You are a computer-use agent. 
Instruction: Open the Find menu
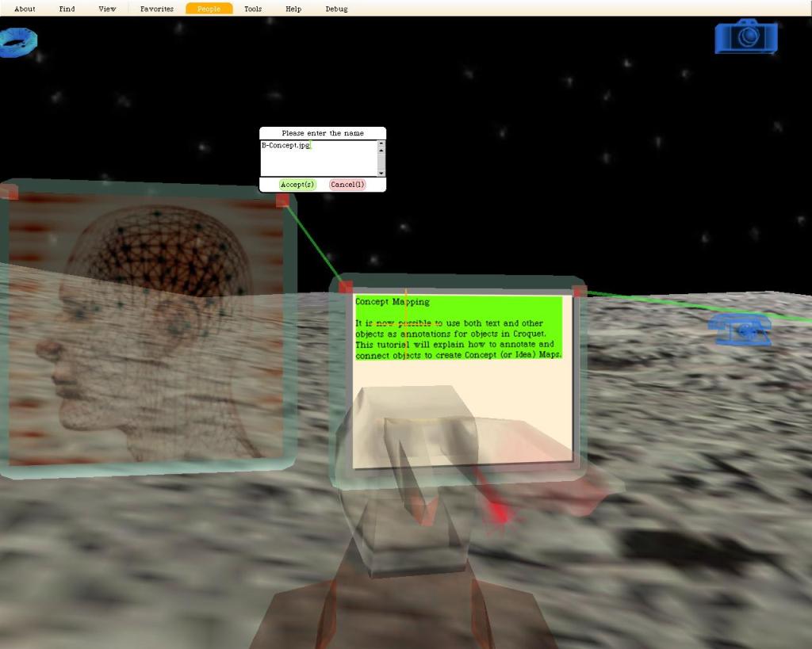coord(67,9)
